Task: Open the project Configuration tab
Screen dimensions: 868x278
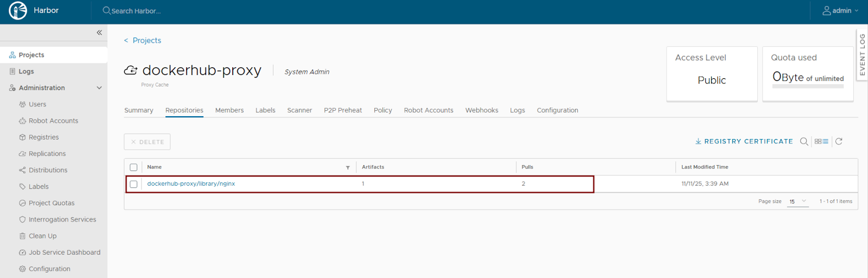Action: (x=558, y=110)
